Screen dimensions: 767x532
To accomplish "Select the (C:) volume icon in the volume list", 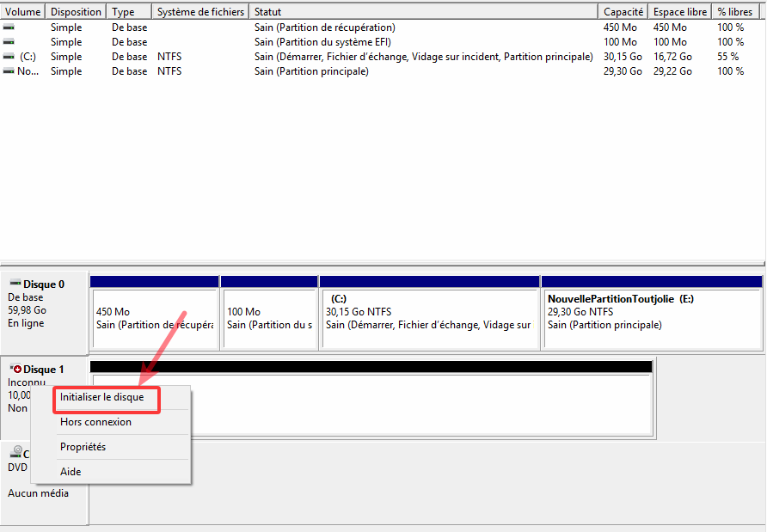I will pos(9,57).
